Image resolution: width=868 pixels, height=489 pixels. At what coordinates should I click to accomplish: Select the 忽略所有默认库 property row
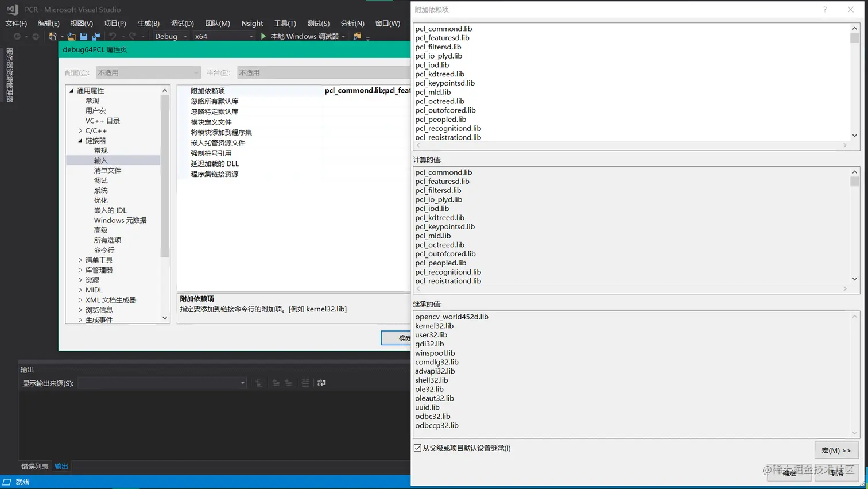(293, 101)
